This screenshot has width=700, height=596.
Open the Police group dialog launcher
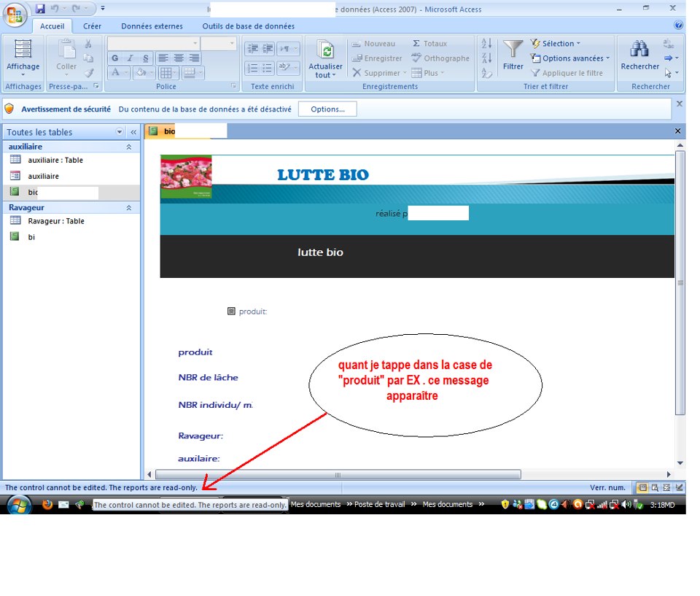(x=233, y=86)
